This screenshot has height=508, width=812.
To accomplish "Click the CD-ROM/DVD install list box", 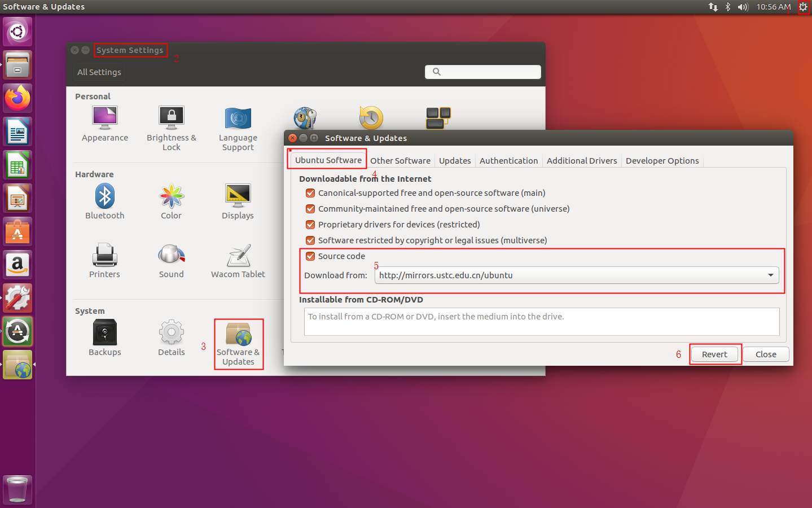I will 542,322.
